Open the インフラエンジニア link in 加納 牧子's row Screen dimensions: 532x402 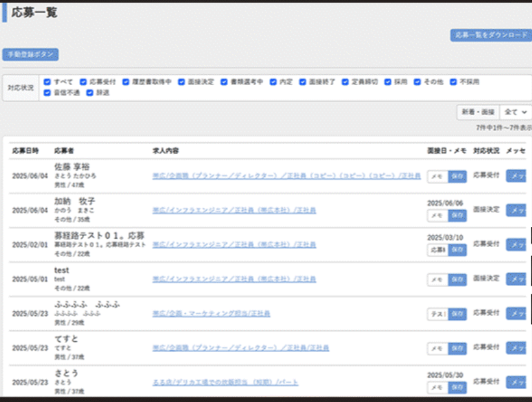[x=234, y=211]
